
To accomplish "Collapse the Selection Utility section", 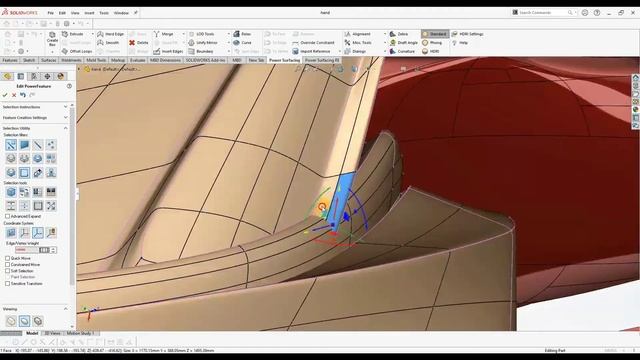I will point(65,128).
